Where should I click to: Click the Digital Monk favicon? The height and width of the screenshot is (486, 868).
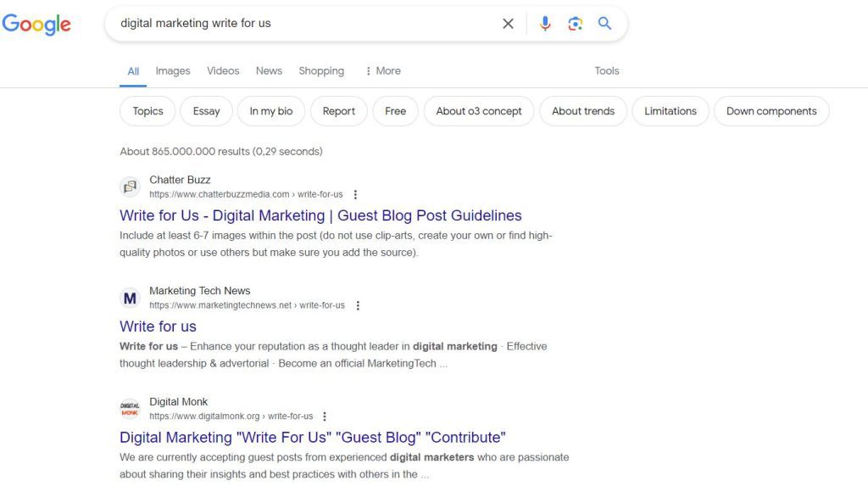tap(130, 409)
